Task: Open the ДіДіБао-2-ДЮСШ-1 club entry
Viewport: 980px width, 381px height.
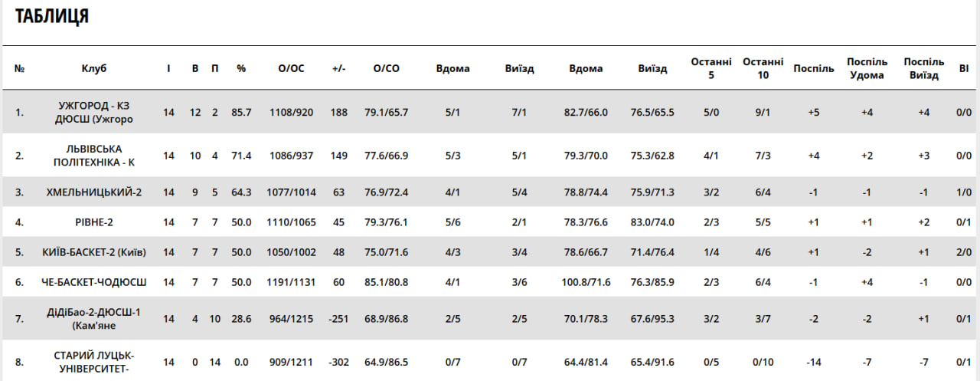Action: click(94, 319)
